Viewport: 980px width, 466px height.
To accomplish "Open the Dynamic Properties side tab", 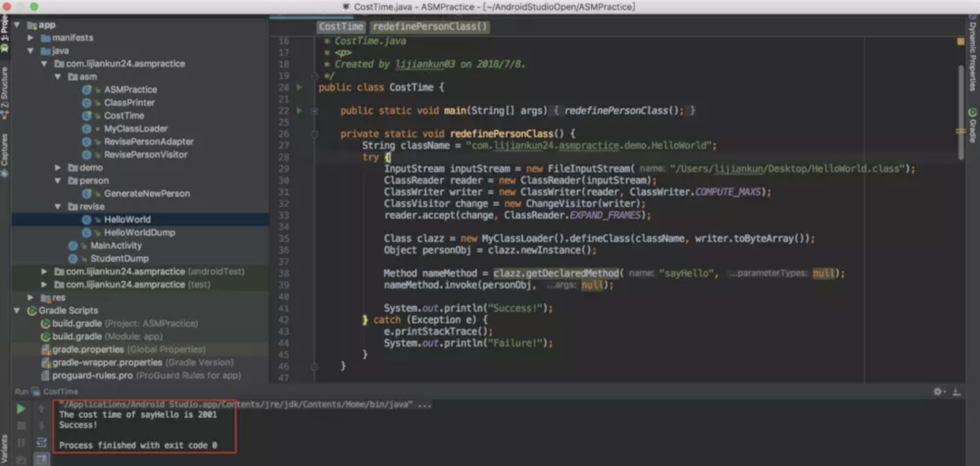I will click(x=973, y=53).
